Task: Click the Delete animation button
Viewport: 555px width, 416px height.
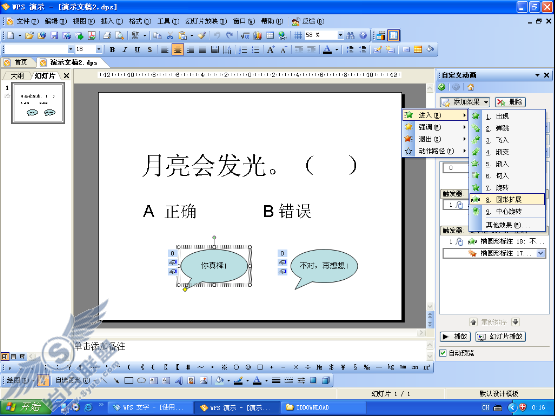Action: 510,102
